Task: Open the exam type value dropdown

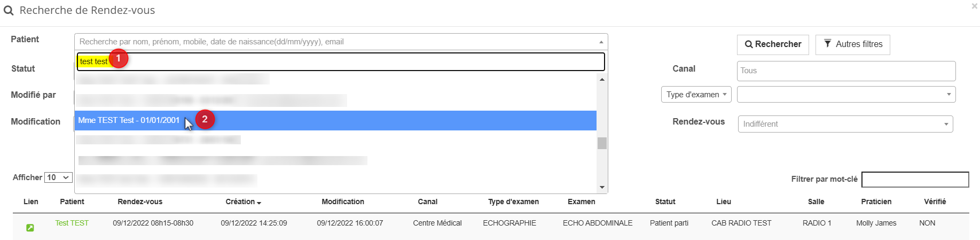Action: 845,95
